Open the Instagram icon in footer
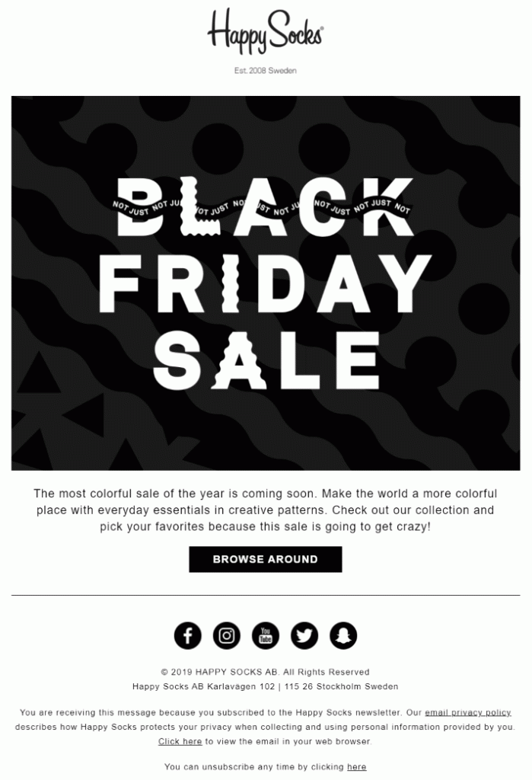Screen dimensions: 532x780 pyautogui.click(x=226, y=635)
